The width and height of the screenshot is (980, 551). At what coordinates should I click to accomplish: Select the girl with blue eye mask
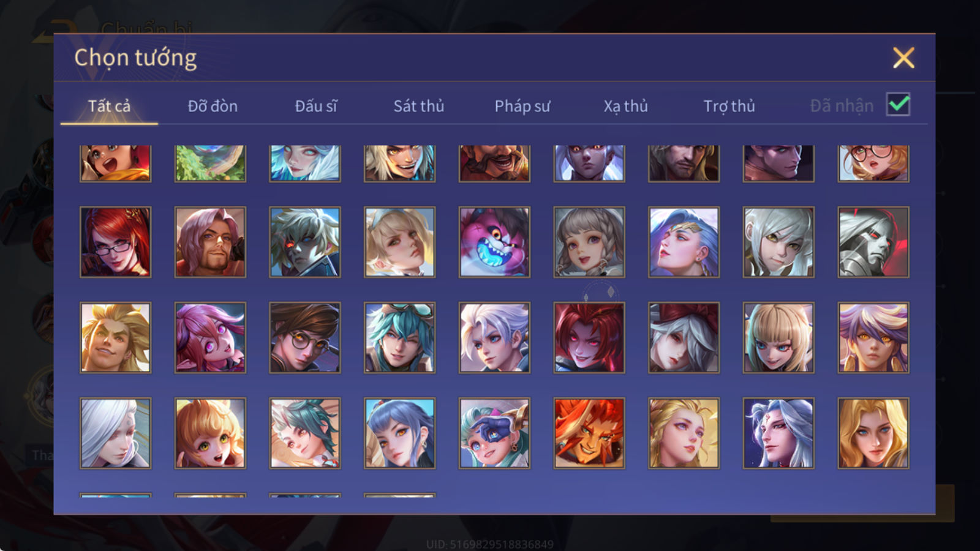tap(494, 433)
